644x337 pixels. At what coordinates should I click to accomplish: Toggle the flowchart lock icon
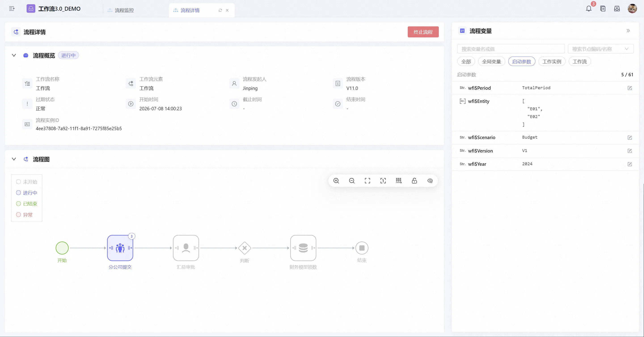pyautogui.click(x=414, y=181)
